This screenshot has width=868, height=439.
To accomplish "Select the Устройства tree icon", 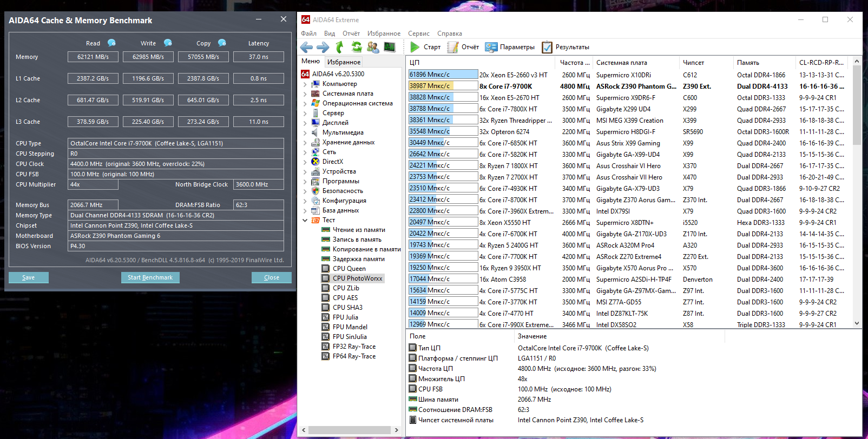I will coord(315,171).
